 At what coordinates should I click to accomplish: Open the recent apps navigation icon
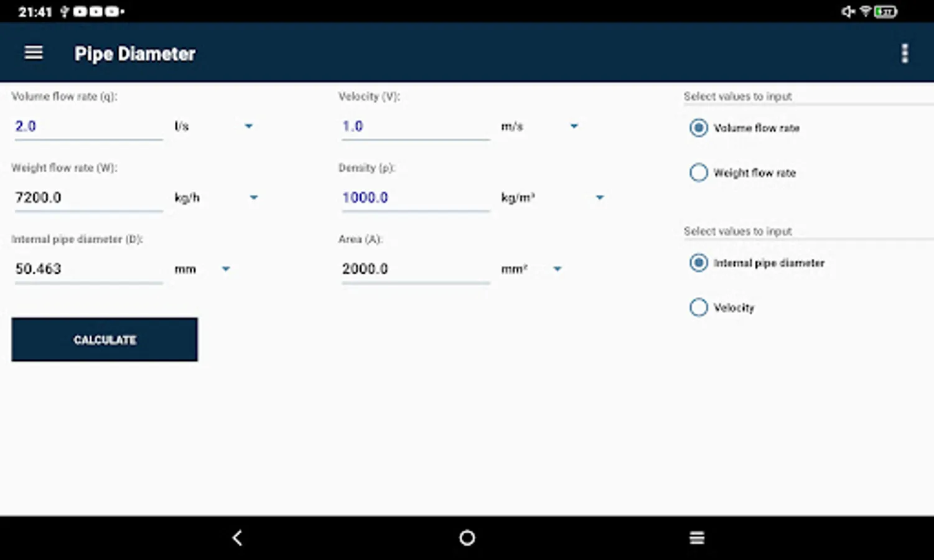tap(696, 538)
